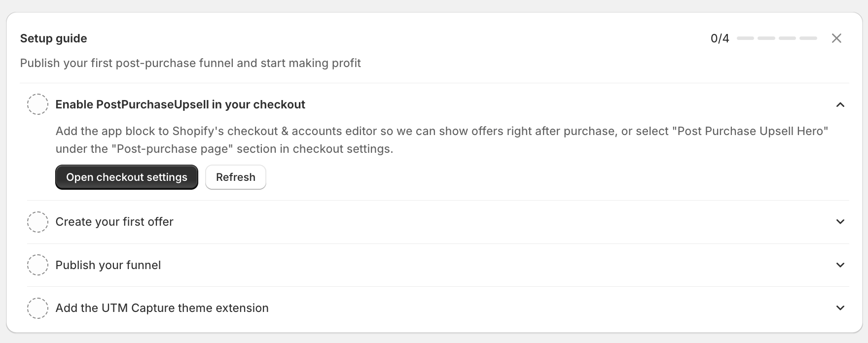This screenshot has height=343, width=868.
Task: Select the "Create your first offer" step title
Action: [114, 222]
